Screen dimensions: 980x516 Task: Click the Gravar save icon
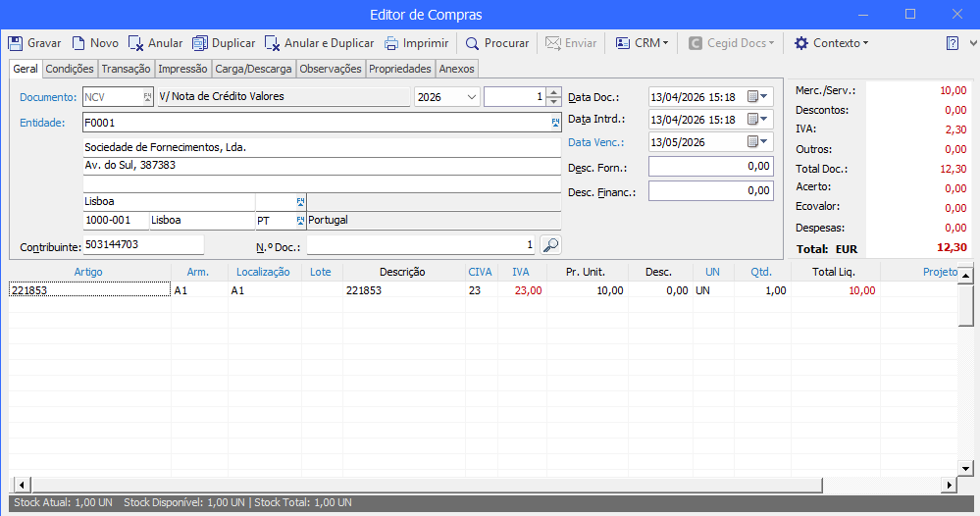tap(16, 43)
